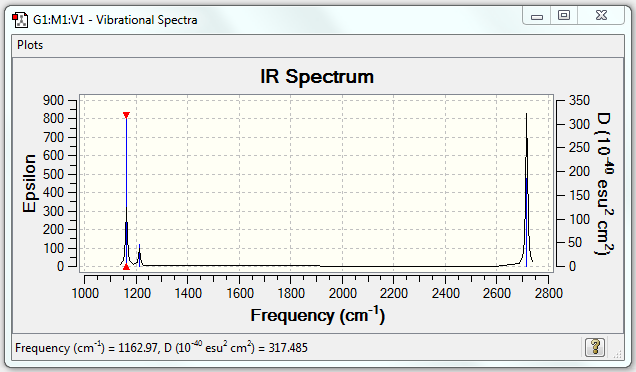Select the red marker at peak base

pos(126,267)
